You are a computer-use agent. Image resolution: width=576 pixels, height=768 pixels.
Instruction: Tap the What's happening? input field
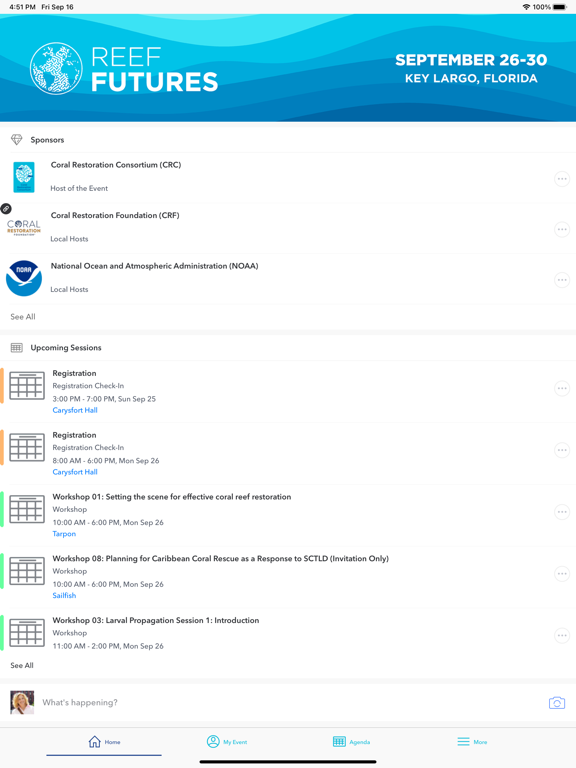(x=289, y=702)
